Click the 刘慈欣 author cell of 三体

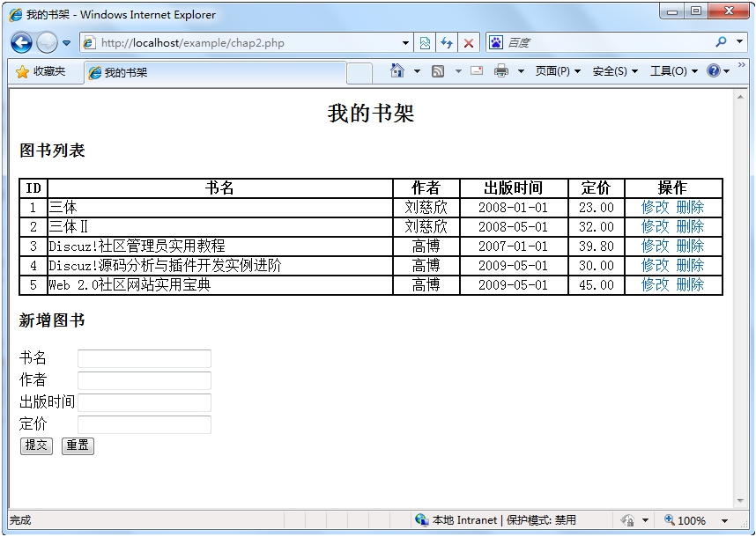pos(426,208)
